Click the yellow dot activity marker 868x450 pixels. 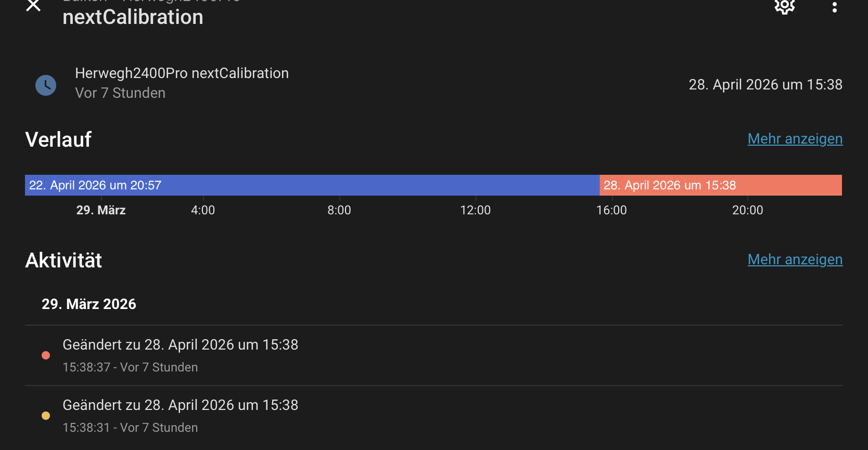pos(46,416)
